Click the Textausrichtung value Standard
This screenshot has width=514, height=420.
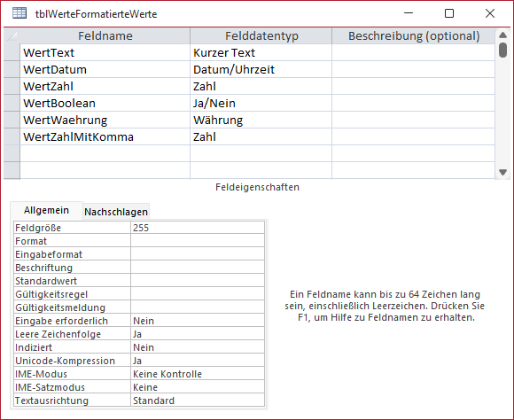coord(198,401)
